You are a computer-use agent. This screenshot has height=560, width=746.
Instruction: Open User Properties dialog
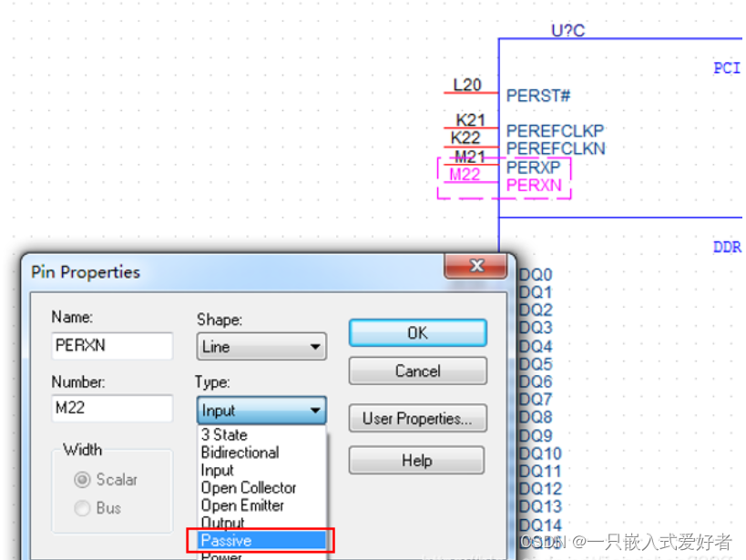coord(417,419)
